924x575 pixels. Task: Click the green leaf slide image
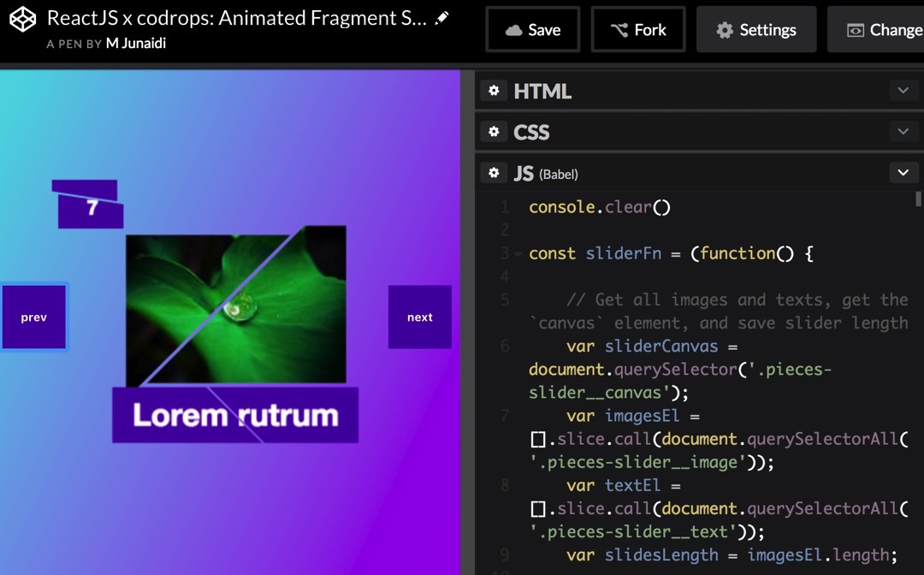236,305
